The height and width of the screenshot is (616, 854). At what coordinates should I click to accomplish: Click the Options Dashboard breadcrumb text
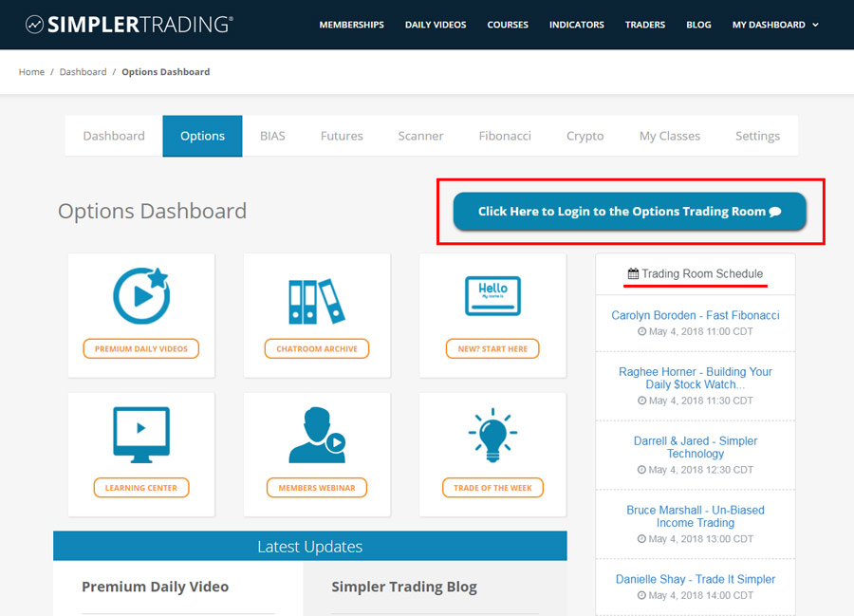(x=165, y=72)
